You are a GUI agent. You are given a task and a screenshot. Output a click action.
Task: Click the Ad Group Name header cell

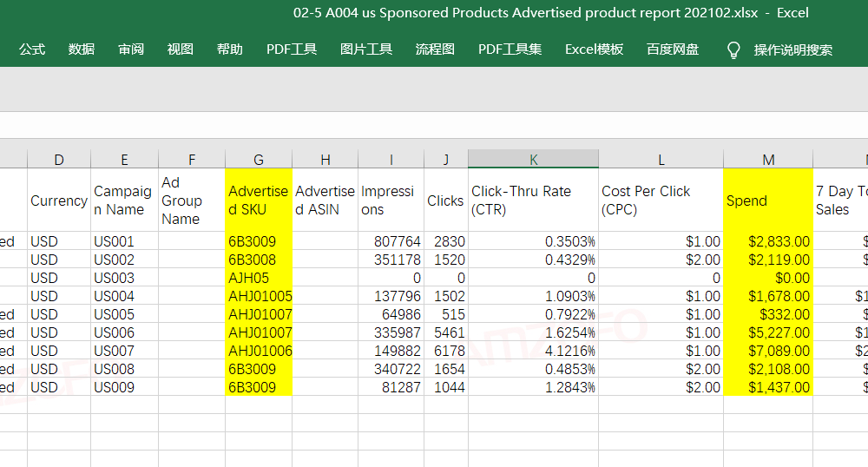tap(192, 201)
